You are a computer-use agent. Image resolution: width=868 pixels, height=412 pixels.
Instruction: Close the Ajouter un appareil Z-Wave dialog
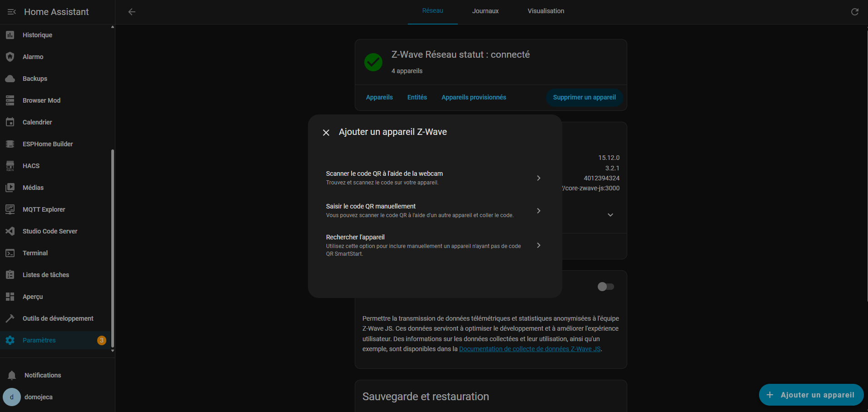326,133
